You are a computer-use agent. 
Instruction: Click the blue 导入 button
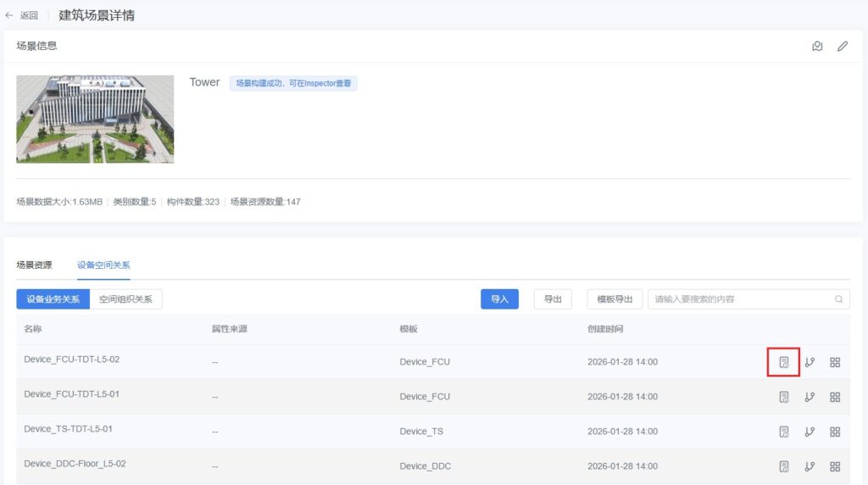click(x=499, y=299)
